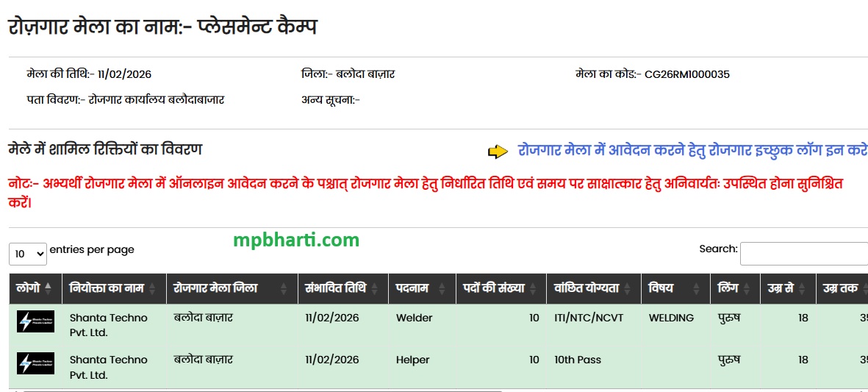Click the mpbharti.com watermark text

click(296, 240)
